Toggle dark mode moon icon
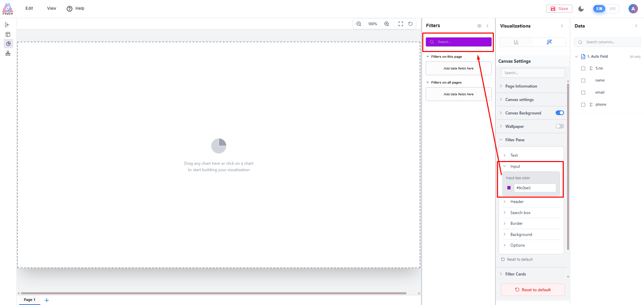 pos(581,9)
